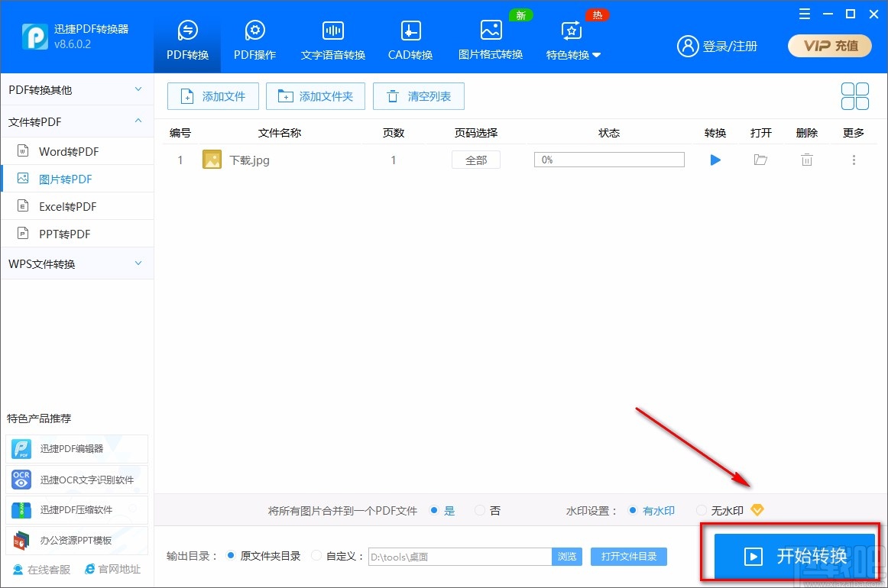The height and width of the screenshot is (588, 888).
Task: Click the 全部 page selection field
Action: [x=475, y=160]
